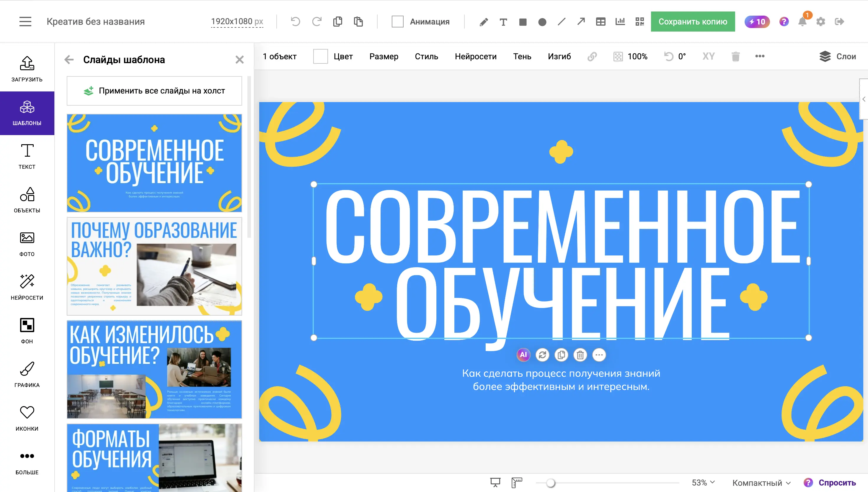The image size is (868, 492).
Task: Click the redo arrow icon
Action: [316, 22]
